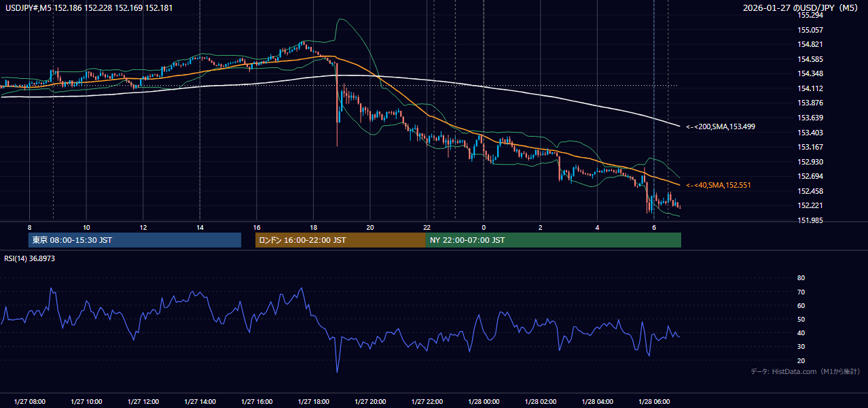Viewport: 868px width, 408px height.
Task: Click the 40,SMA,152.551 indicator label
Action: (x=719, y=185)
